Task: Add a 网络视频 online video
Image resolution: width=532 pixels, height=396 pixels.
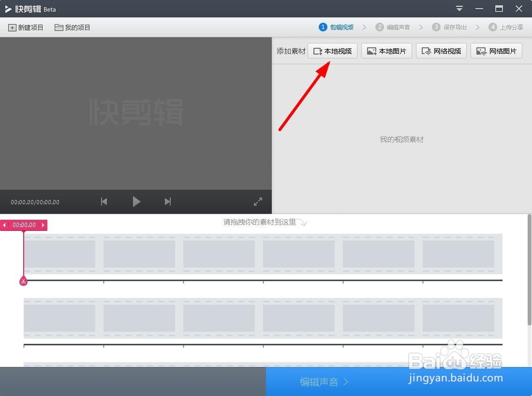Action: [441, 51]
